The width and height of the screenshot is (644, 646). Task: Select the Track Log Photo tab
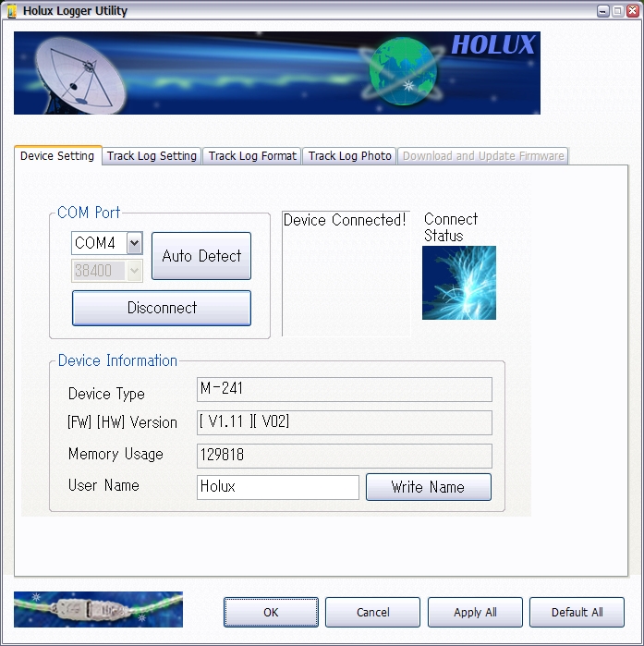point(349,156)
